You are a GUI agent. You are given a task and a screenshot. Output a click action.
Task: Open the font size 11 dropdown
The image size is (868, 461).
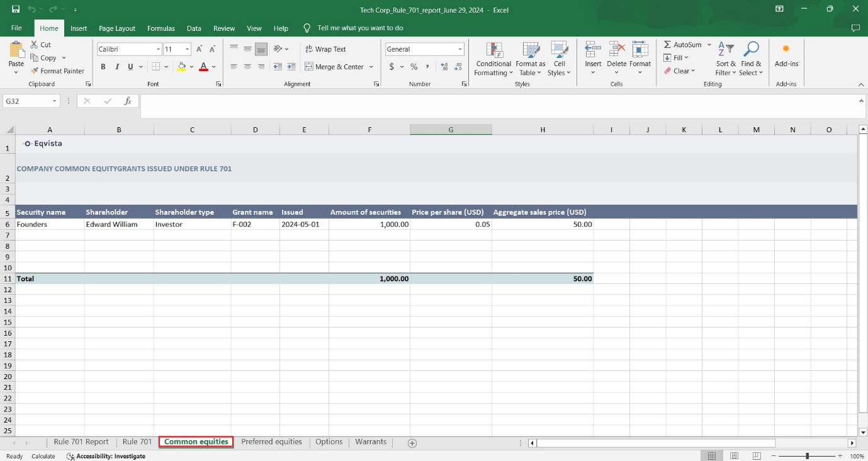[x=188, y=49]
